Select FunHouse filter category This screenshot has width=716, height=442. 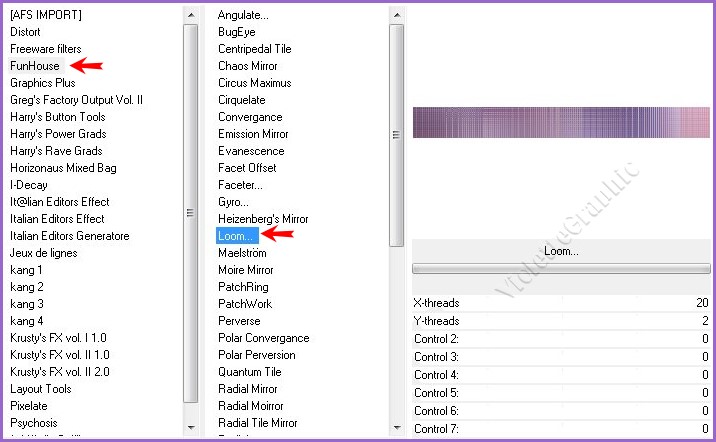[x=35, y=66]
